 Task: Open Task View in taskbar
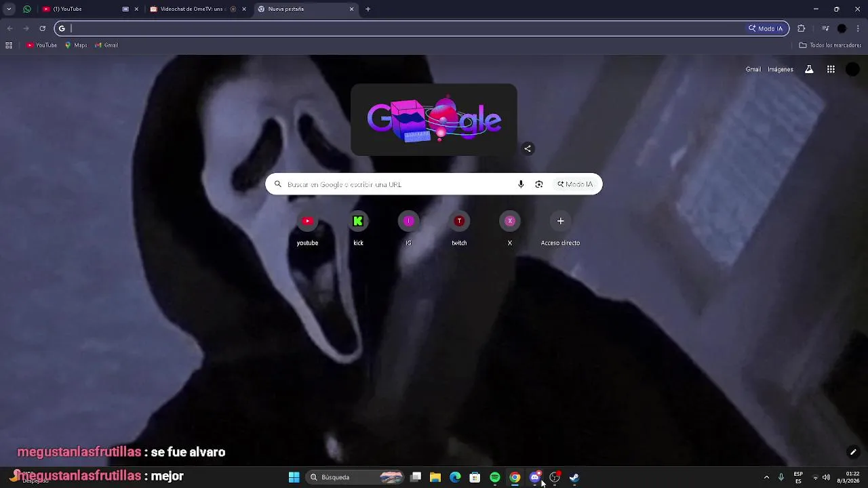(x=416, y=477)
